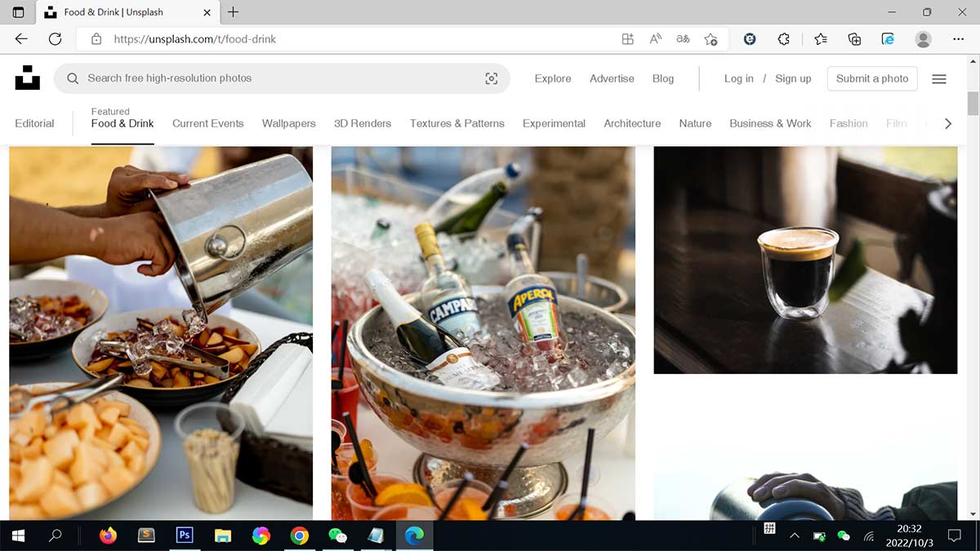Open the Nature topic

coord(695,123)
